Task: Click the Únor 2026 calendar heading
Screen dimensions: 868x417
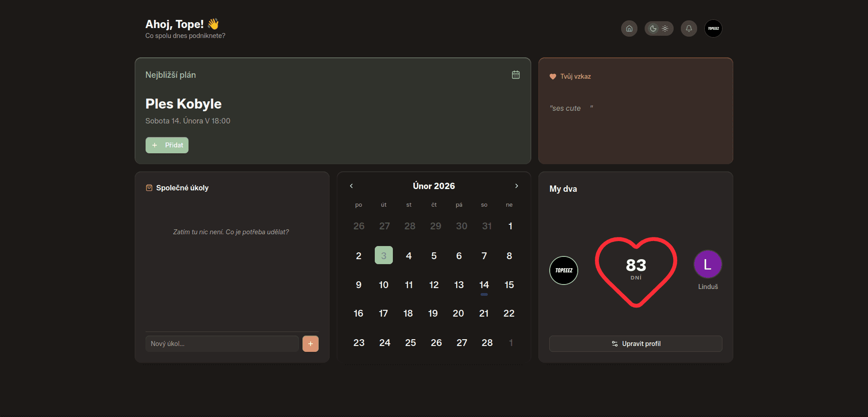Action: [433, 185]
